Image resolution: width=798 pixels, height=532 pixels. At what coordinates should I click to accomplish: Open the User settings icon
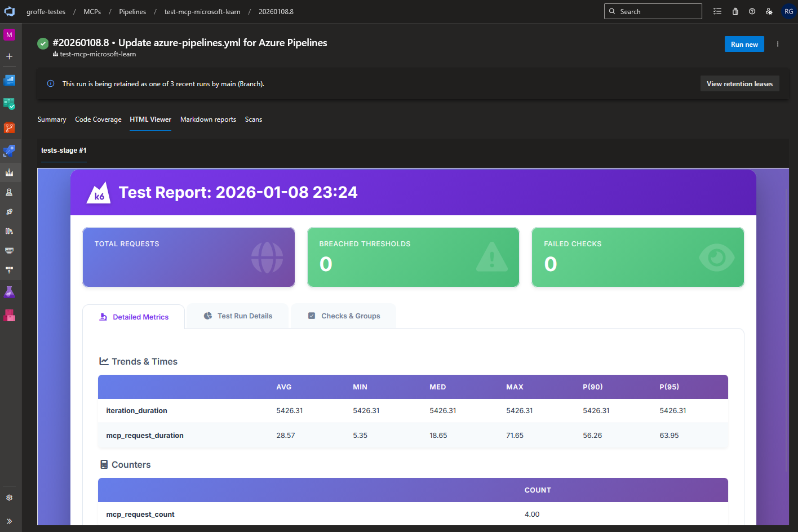pyautogui.click(x=769, y=11)
